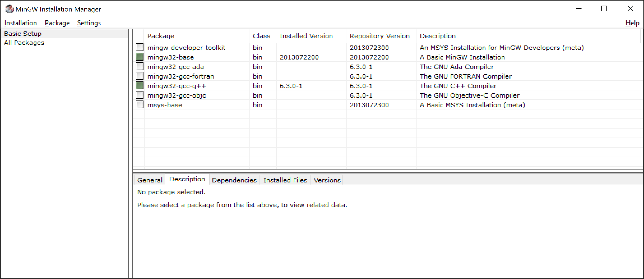The width and height of the screenshot is (644, 279).
Task: Sort by the Class column header
Action: pyautogui.click(x=263, y=36)
